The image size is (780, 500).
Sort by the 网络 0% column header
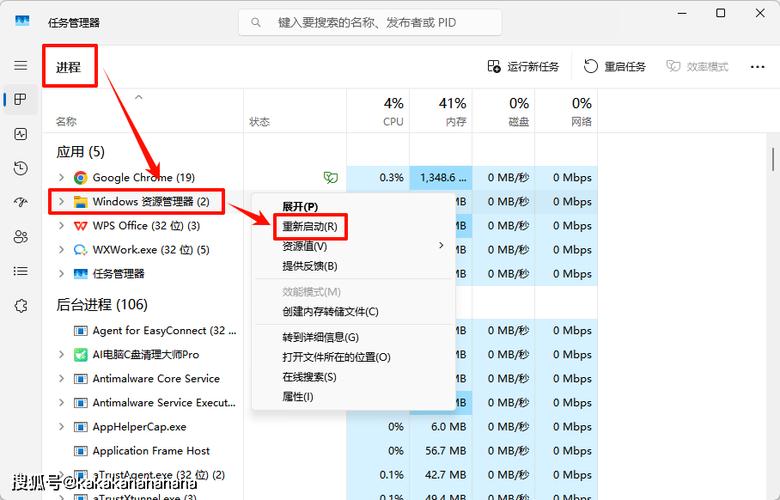point(566,111)
